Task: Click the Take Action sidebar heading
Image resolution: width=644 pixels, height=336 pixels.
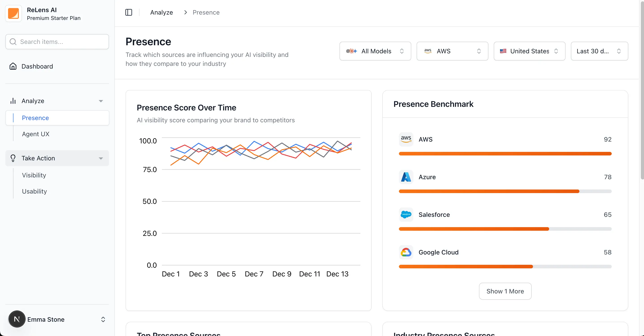Action: 57,158
